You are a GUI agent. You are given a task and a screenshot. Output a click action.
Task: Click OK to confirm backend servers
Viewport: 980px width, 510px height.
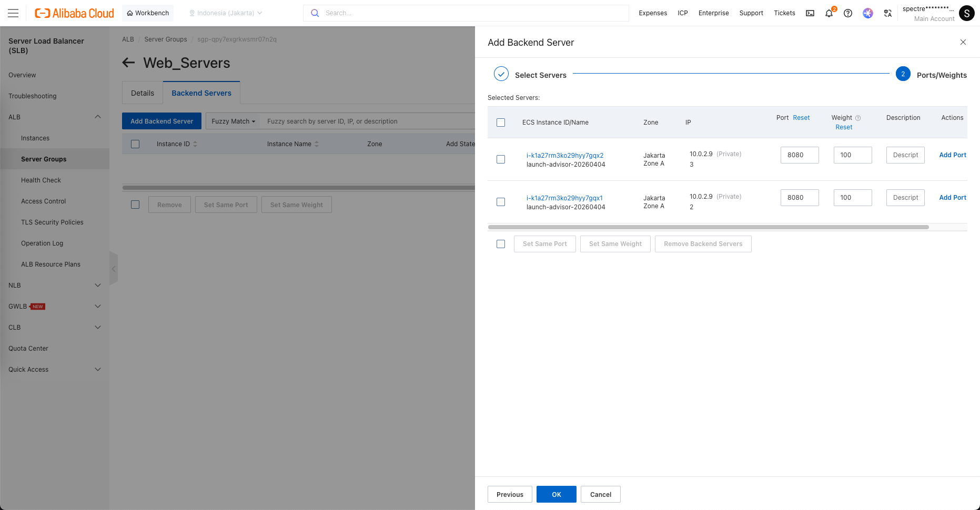[x=556, y=494]
